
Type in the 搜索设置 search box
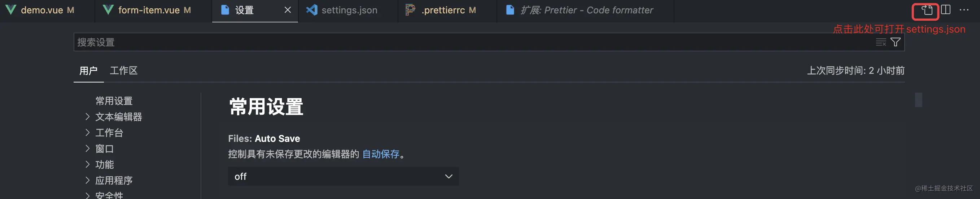click(x=456, y=42)
